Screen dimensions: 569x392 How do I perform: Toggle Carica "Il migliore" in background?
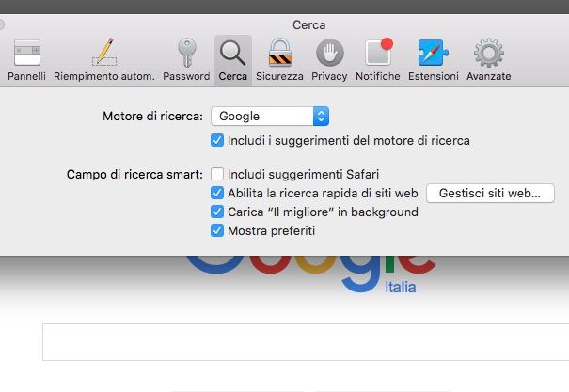217,212
